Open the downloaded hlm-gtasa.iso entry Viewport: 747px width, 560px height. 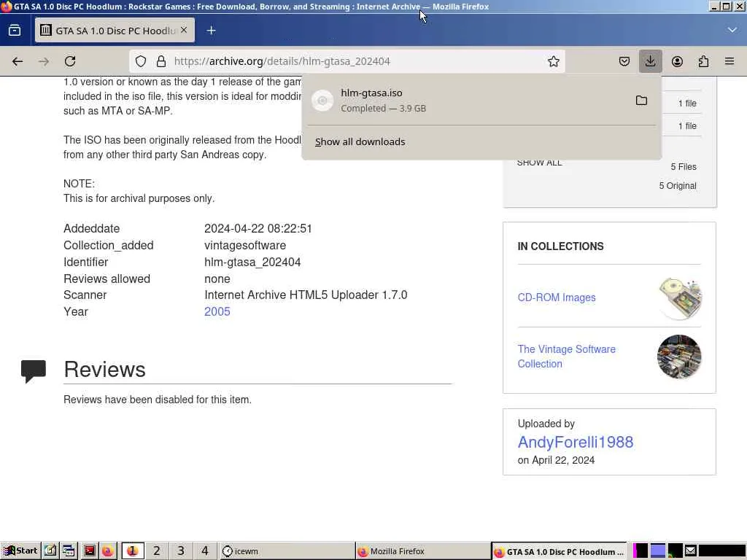[x=467, y=101]
